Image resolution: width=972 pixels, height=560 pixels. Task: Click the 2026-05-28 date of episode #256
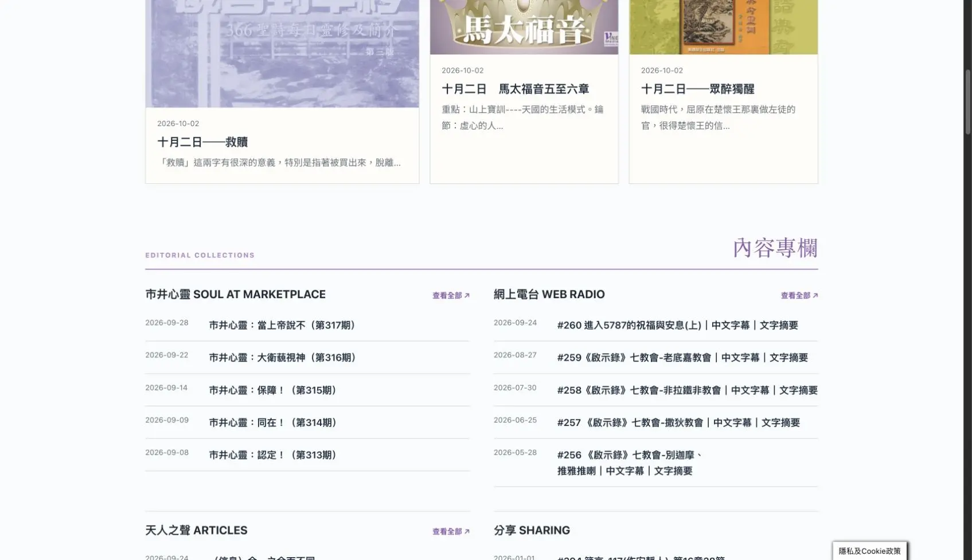tap(515, 453)
